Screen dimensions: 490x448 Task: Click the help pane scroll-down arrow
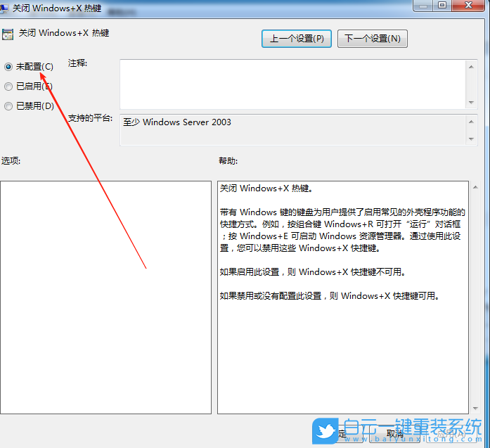coord(475,408)
